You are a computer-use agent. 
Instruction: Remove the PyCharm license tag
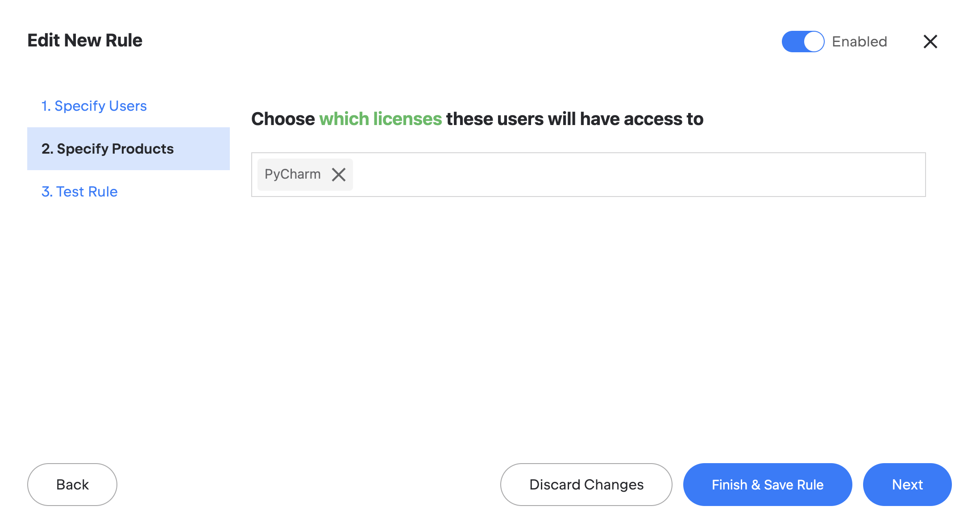tap(339, 175)
